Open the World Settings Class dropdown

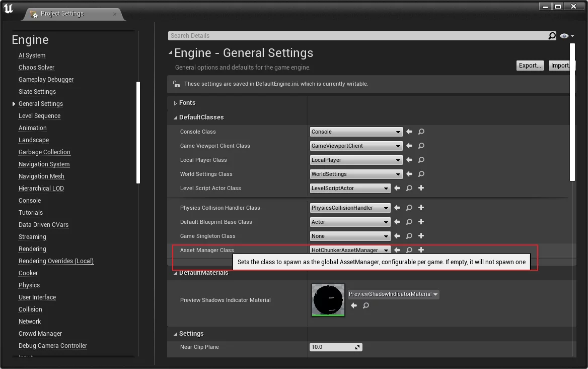point(356,174)
